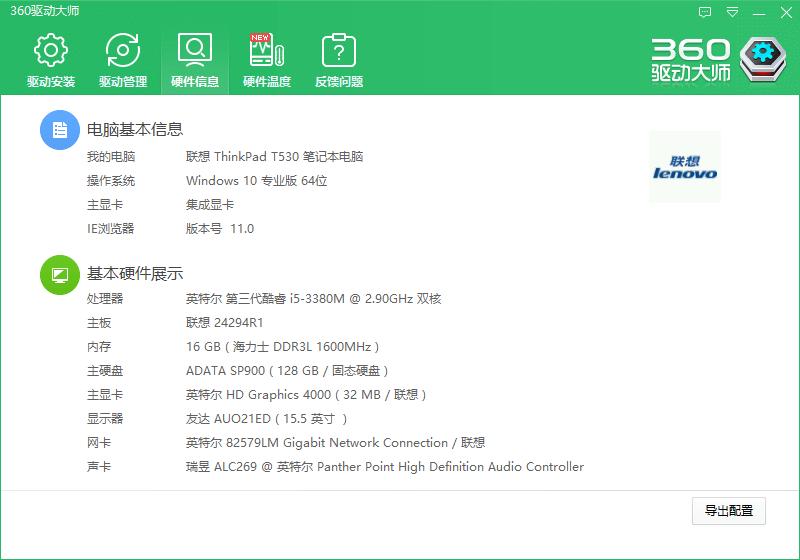The image size is (800, 560).
Task: Click the blue 电脑基本信息 section icon
Action: pyautogui.click(x=60, y=130)
